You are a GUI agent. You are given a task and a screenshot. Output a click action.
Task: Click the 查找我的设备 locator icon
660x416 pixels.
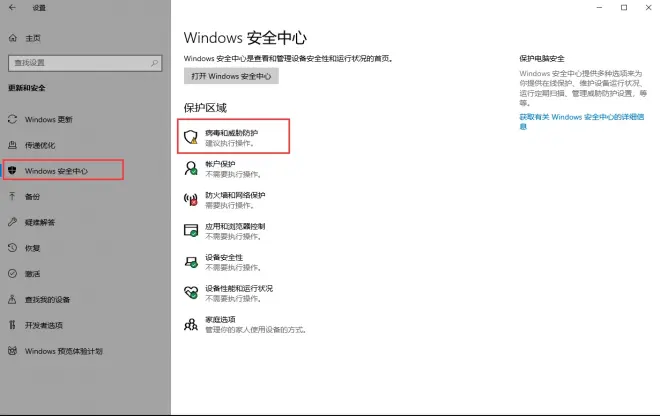tap(12, 299)
